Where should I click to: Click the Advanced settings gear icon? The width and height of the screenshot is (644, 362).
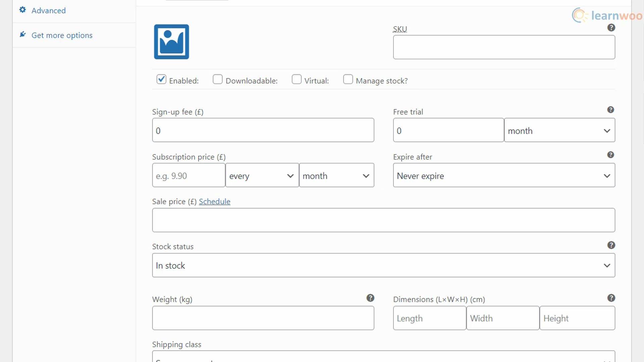pyautogui.click(x=22, y=10)
